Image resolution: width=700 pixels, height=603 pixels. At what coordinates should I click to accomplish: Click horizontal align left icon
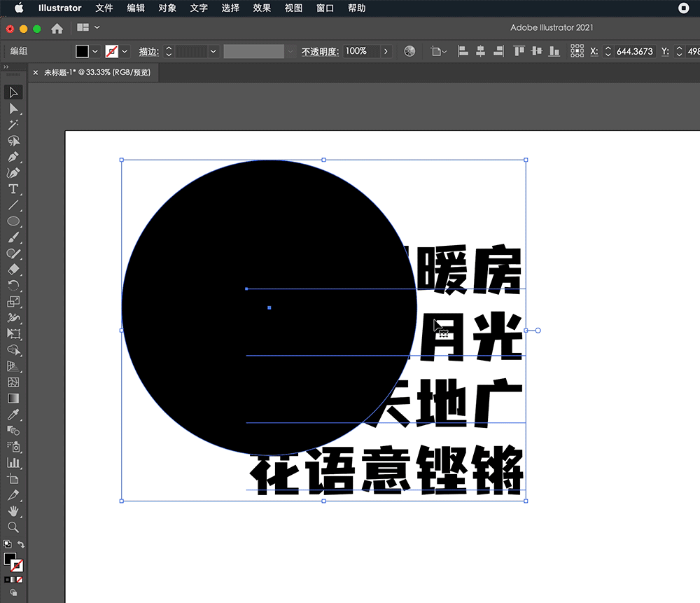463,51
